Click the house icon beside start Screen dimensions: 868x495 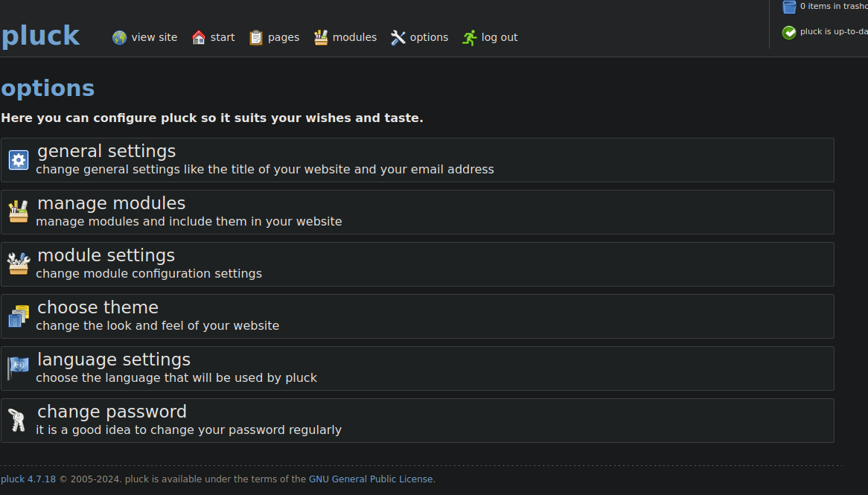coord(199,38)
